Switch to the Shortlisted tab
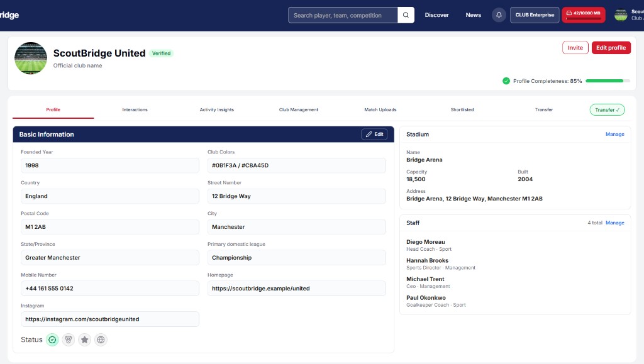Viewport: 644px width, 364px height. click(462, 109)
